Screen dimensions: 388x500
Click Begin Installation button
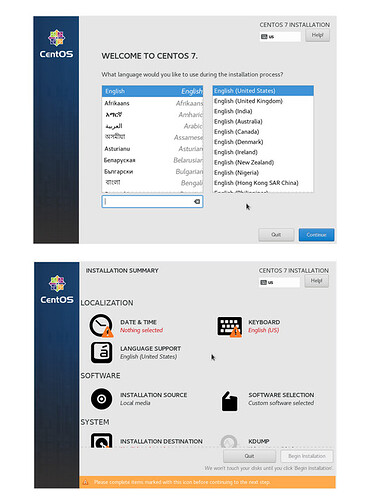tap(307, 456)
